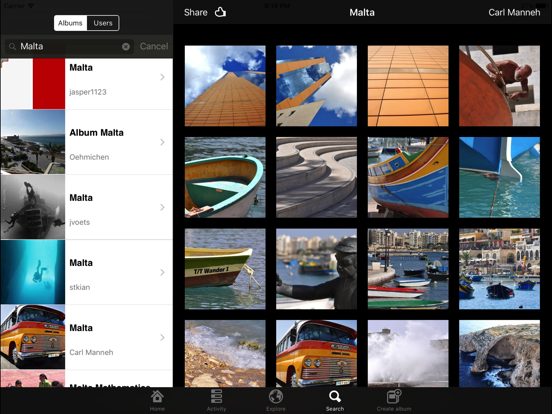Open the curved stone steps photo

316,177
